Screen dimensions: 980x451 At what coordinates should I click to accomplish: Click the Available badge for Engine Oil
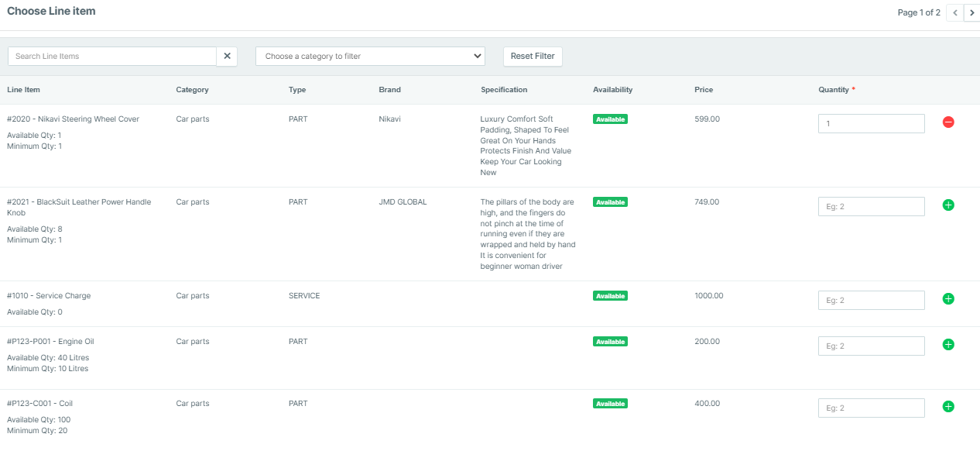tap(610, 342)
